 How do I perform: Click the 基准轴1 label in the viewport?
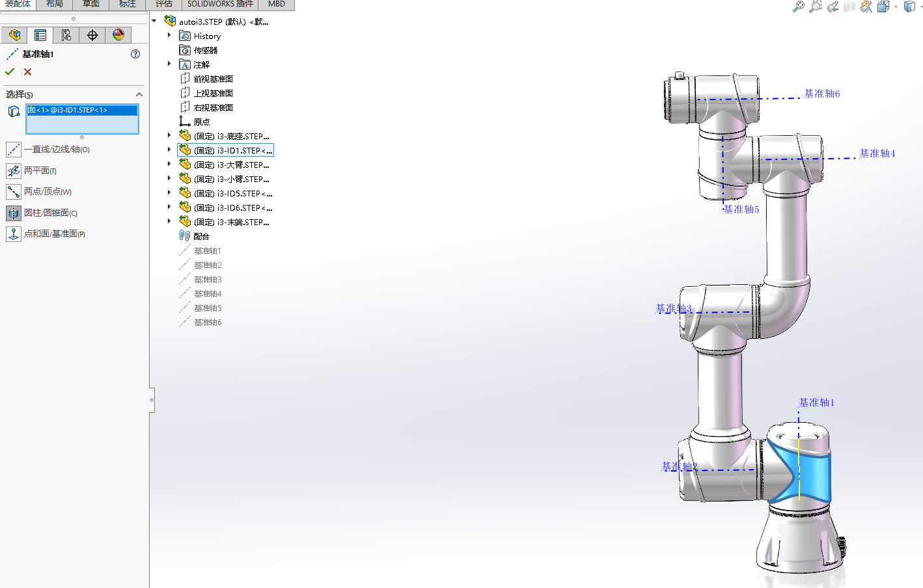817,403
